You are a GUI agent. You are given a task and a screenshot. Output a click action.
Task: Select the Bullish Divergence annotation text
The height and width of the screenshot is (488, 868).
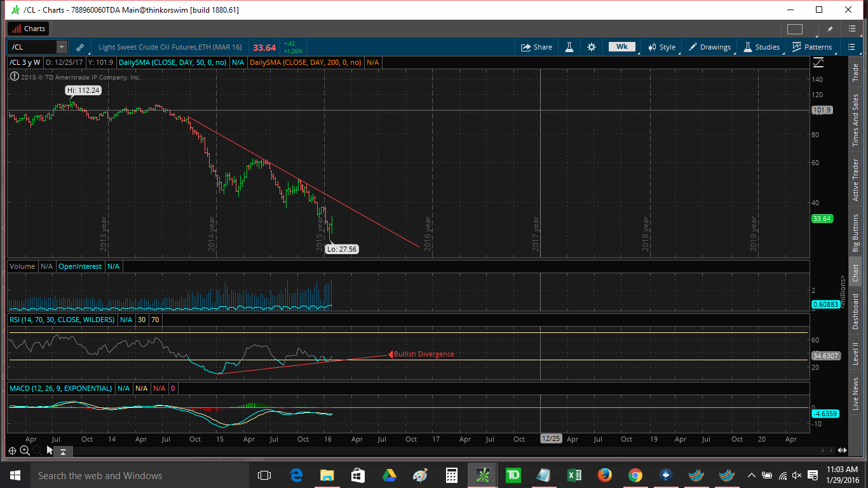pos(424,354)
